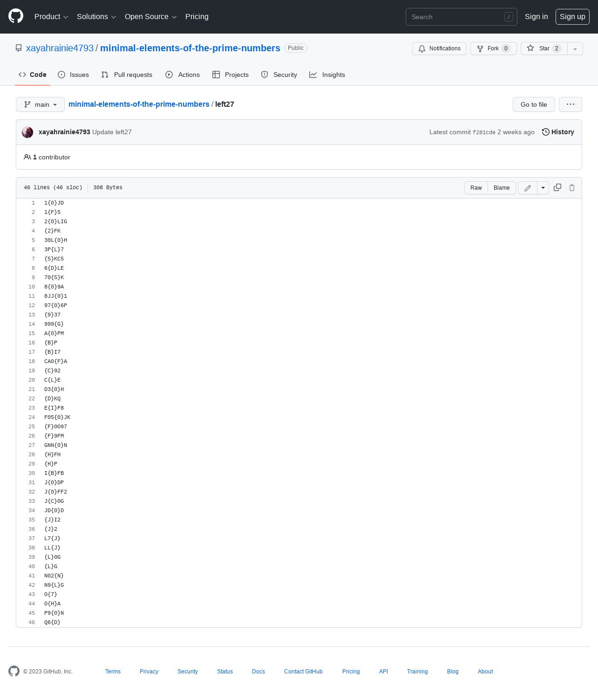Screen dimensions: 598x700
Task: Open the Terms footer link
Action: click(113, 672)
